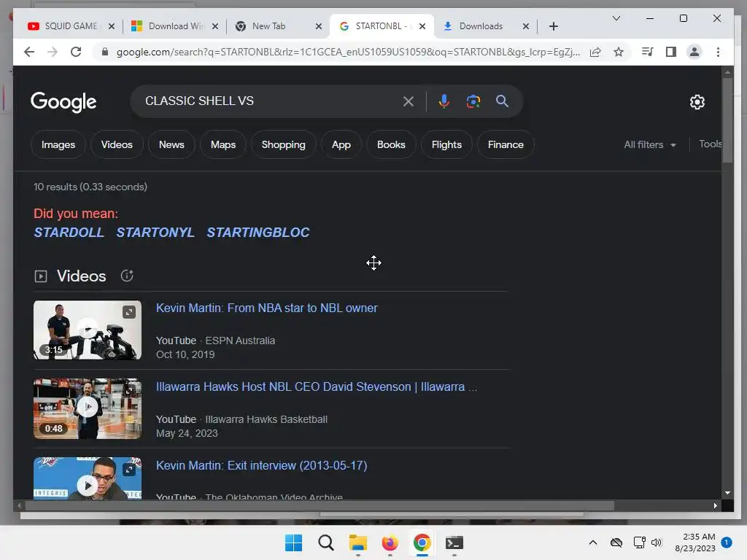Image resolution: width=747 pixels, height=560 pixels.
Task: Reload the current page
Action: (76, 52)
